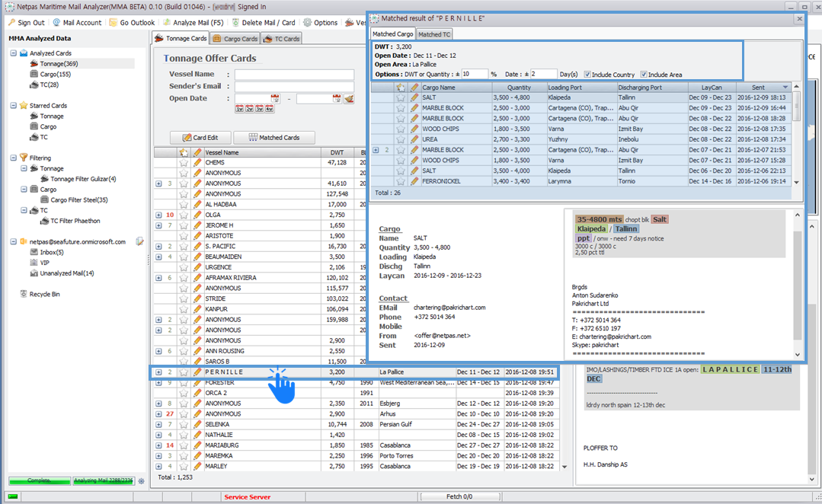Expand the S. PACIFIC row group
Image resolution: width=822 pixels, height=504 pixels.
point(158,246)
